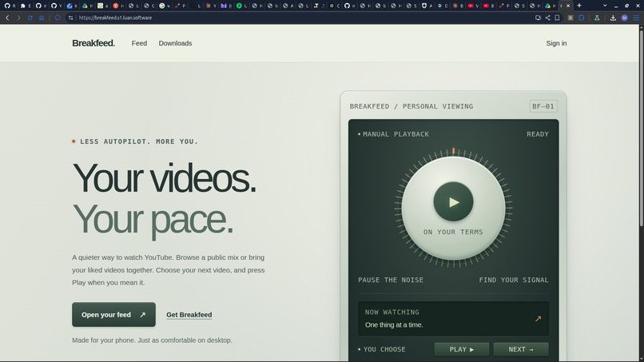Screen dimensions: 644x362
Task: Click LESS AUTOPILOT. MORE YOU. tagline
Action: point(139,141)
